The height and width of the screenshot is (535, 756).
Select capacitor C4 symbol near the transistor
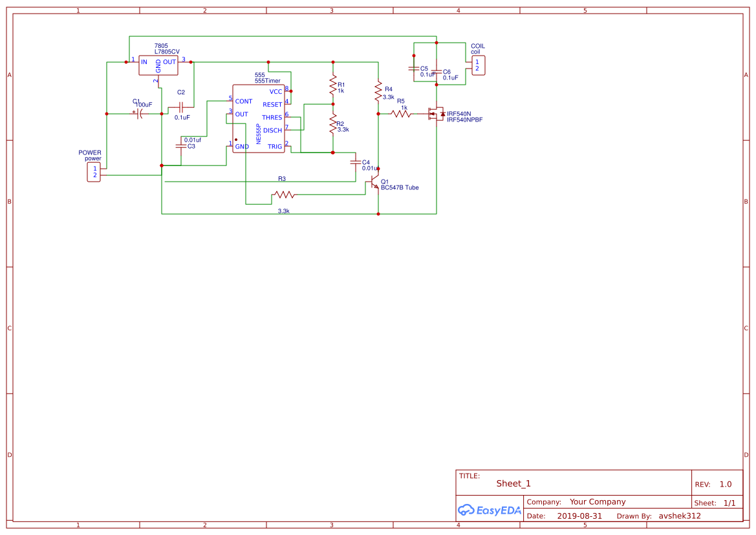[356, 162]
